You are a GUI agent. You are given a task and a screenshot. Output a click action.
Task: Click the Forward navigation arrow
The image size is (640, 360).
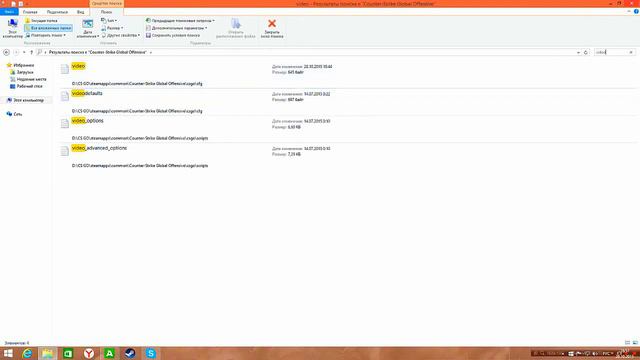point(16,52)
